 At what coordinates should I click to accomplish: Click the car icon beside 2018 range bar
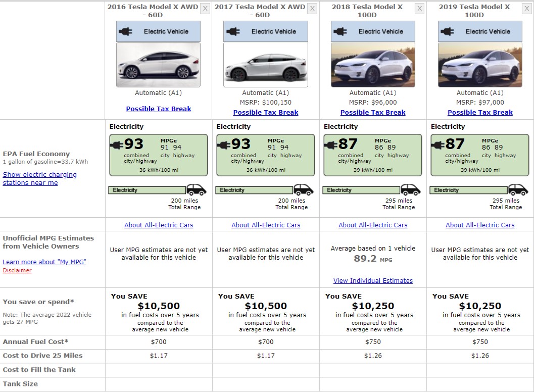[411, 190]
